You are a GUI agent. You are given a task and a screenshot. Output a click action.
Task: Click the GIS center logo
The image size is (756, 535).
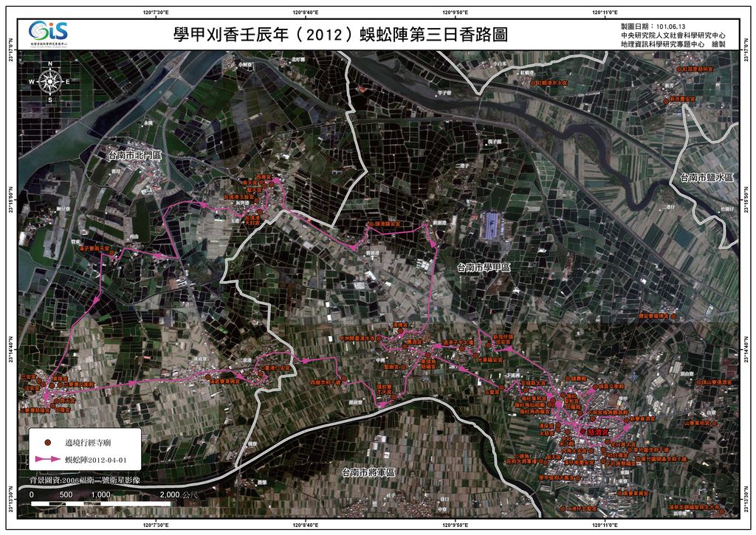tap(49, 32)
